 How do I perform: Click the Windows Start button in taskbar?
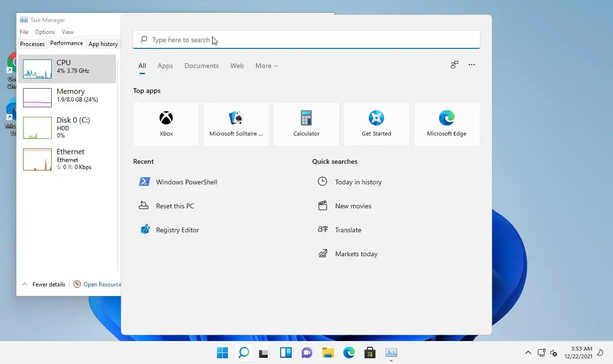[223, 353]
